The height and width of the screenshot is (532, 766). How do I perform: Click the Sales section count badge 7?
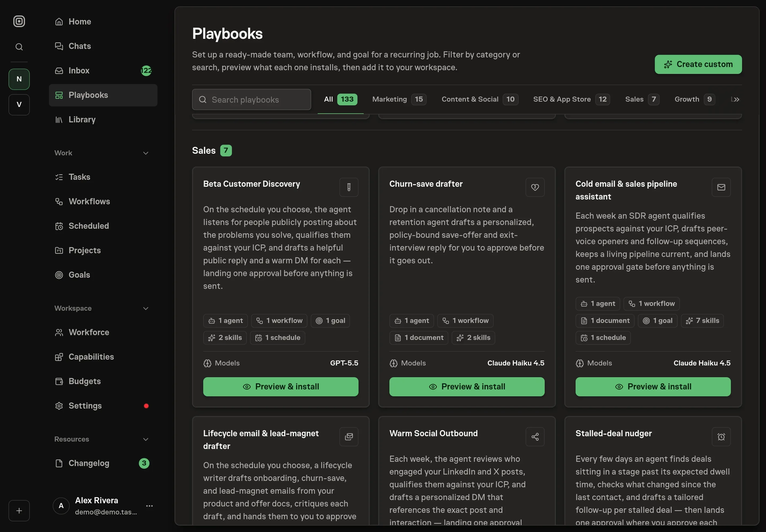pyautogui.click(x=226, y=151)
